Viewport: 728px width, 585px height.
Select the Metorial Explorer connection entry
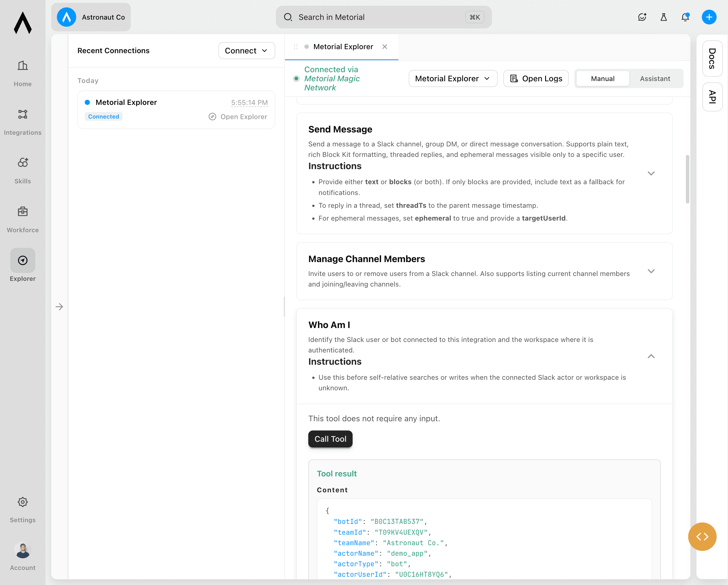[x=176, y=110]
